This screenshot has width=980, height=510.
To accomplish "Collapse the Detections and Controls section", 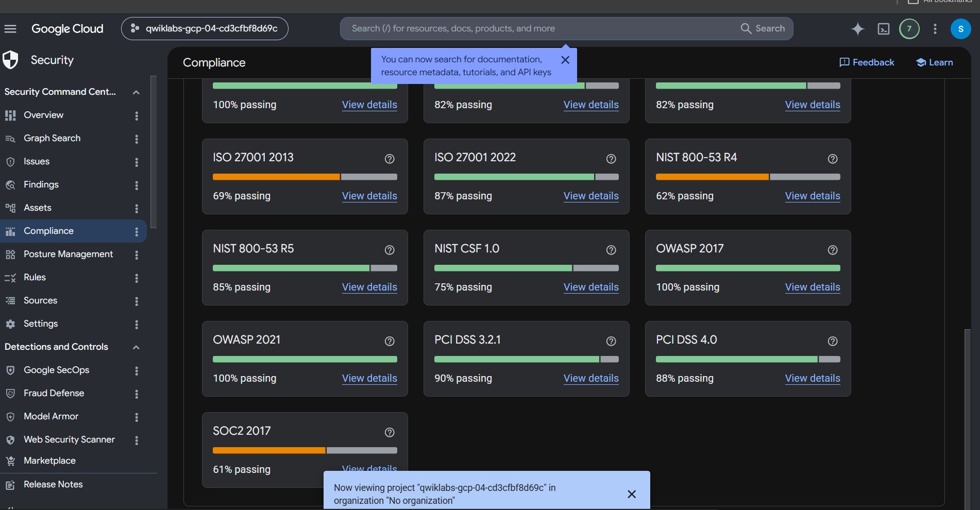I will tap(136, 347).
